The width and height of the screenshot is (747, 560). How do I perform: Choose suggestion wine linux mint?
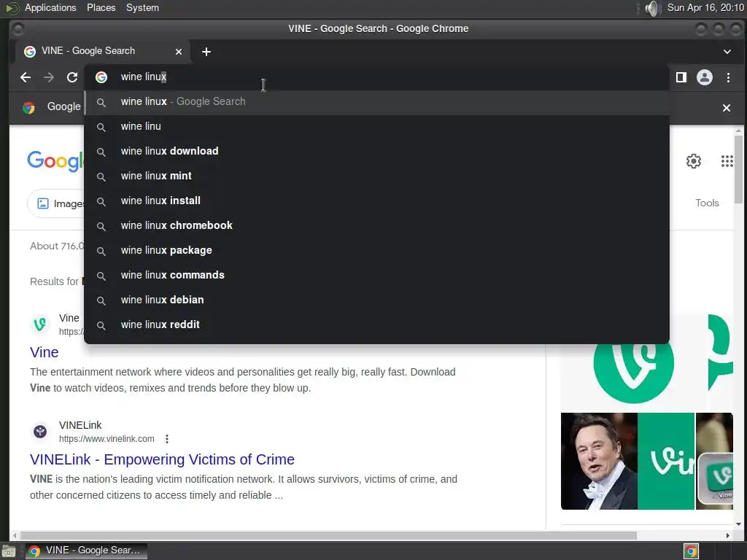point(376,176)
